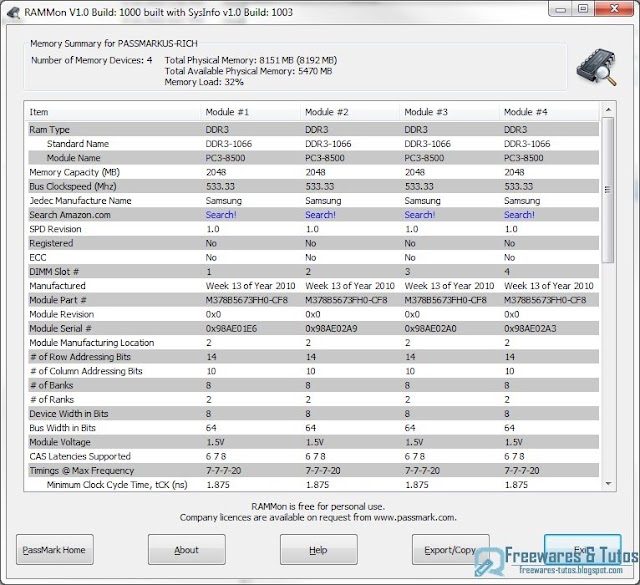Image resolution: width=640 pixels, height=585 pixels.
Task: Select the Module Revision row label
Action: 62,314
